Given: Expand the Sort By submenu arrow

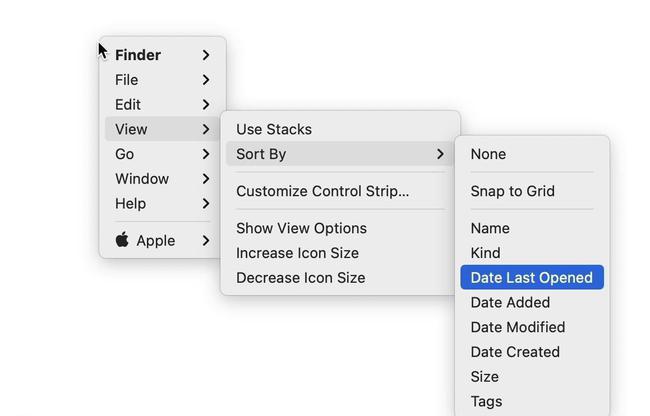Looking at the screenshot, I should (x=440, y=154).
